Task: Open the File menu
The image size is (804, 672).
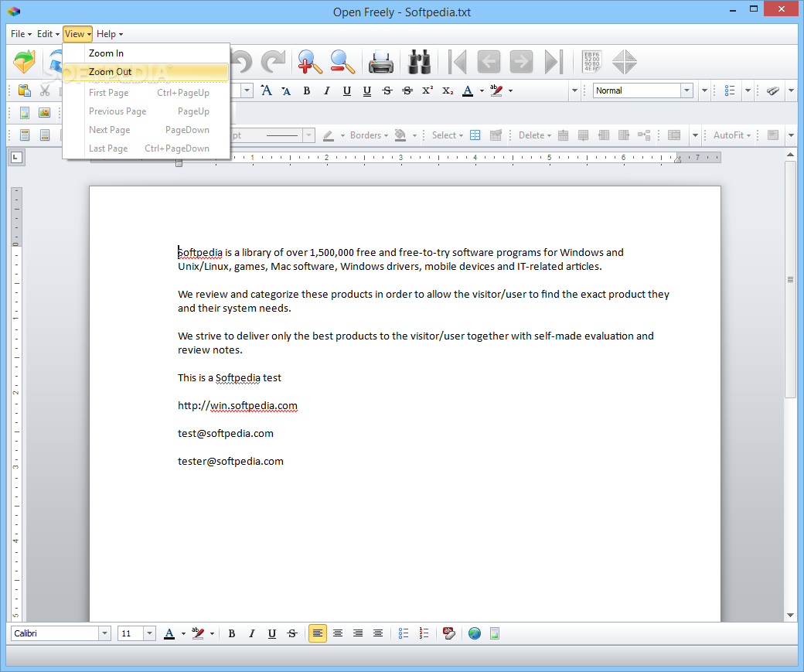Action: tap(21, 34)
